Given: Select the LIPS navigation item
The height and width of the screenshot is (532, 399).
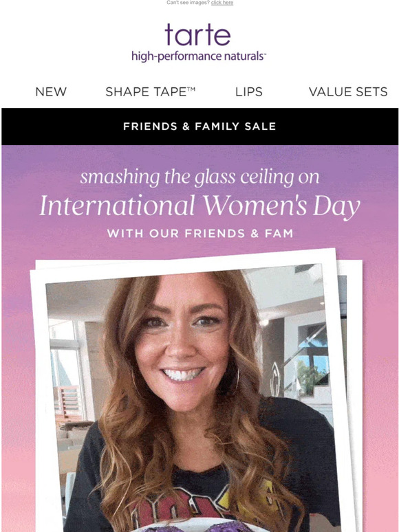Looking at the screenshot, I should coord(249,91).
